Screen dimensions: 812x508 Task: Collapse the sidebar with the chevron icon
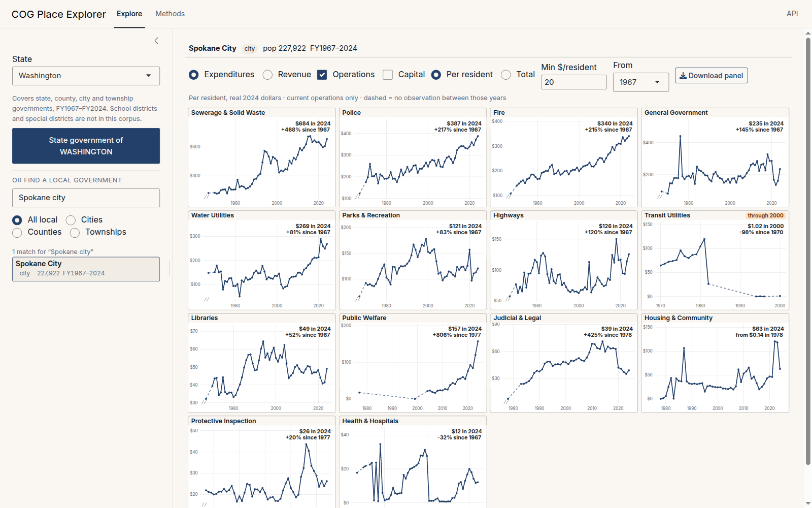(x=156, y=41)
